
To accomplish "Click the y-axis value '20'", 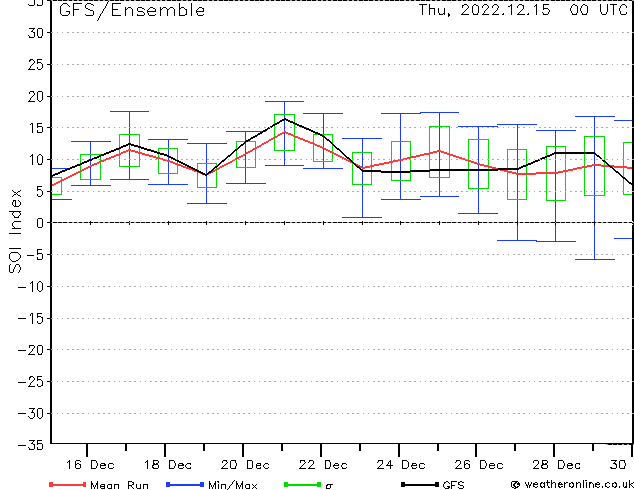I will pos(36,96).
